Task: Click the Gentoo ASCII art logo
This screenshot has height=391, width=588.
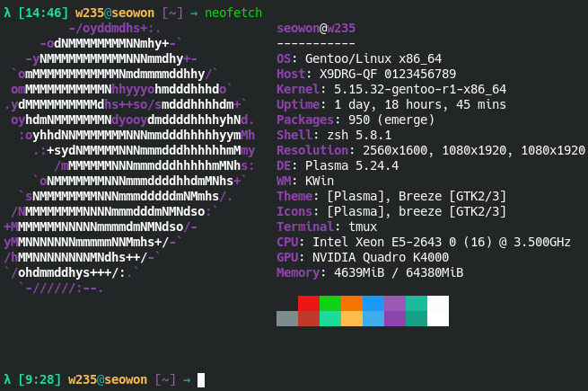Action: [129, 158]
